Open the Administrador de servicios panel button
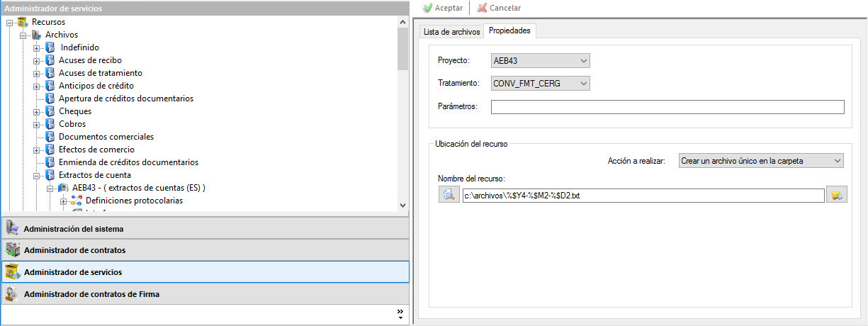Screen dimensions: 868x326 click(205, 272)
